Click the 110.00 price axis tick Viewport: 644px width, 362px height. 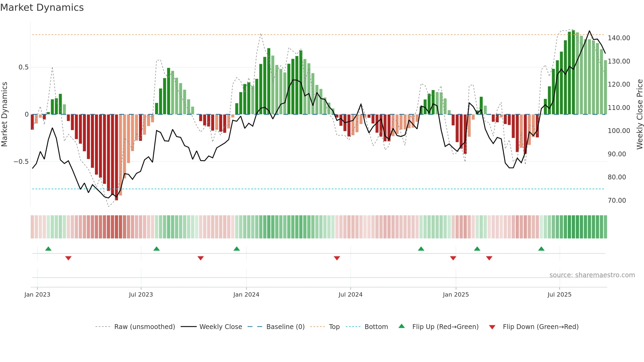tap(619, 108)
